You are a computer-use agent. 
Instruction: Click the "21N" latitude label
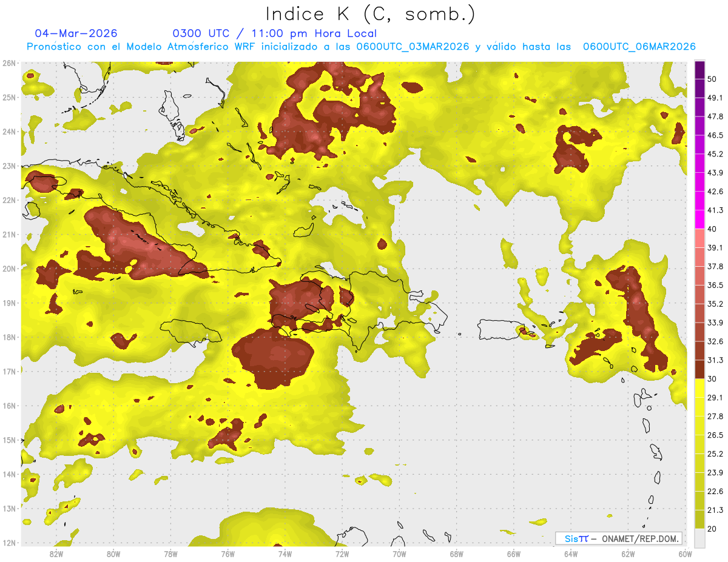[9, 235]
